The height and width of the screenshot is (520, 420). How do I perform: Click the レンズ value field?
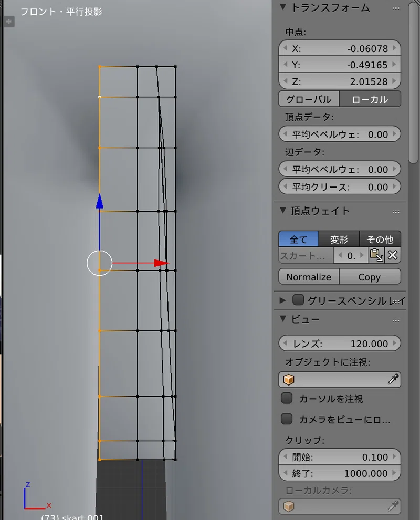point(340,343)
